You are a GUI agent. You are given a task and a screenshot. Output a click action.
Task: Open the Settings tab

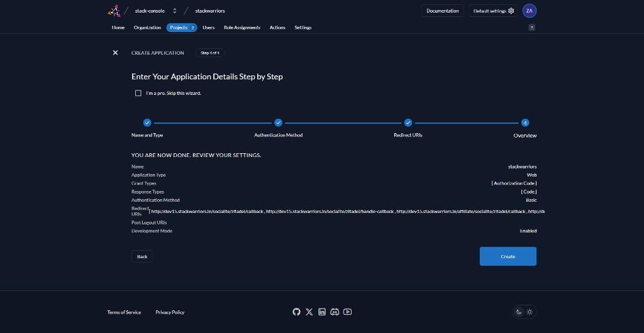click(303, 28)
